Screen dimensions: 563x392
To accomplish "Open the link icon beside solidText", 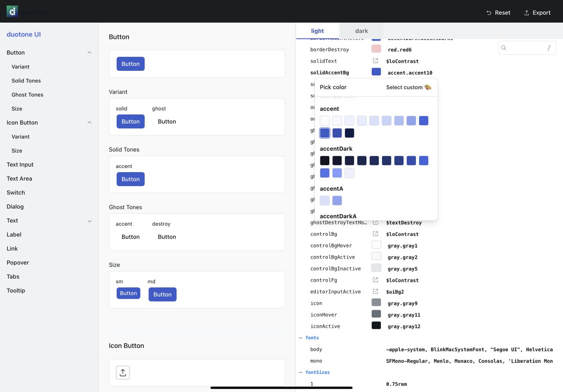I will click(375, 61).
